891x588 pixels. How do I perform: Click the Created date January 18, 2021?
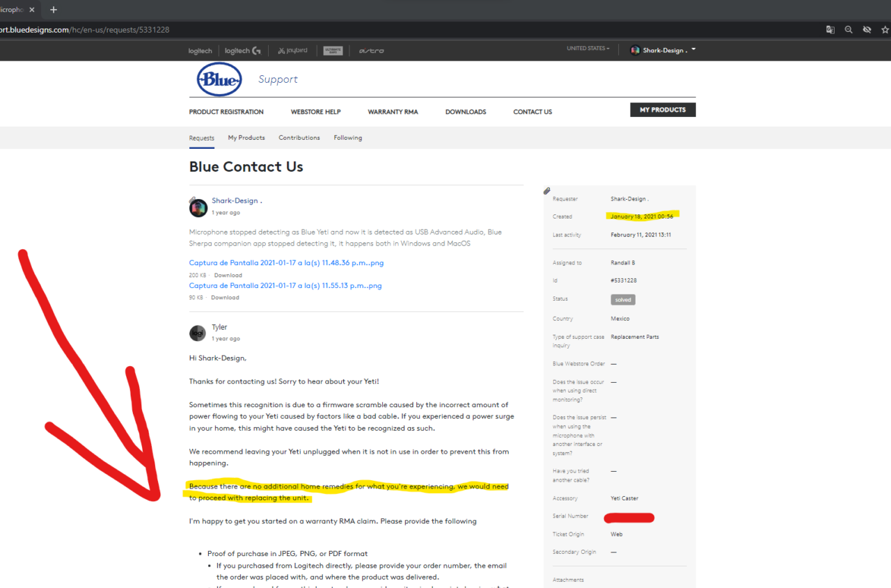click(640, 216)
